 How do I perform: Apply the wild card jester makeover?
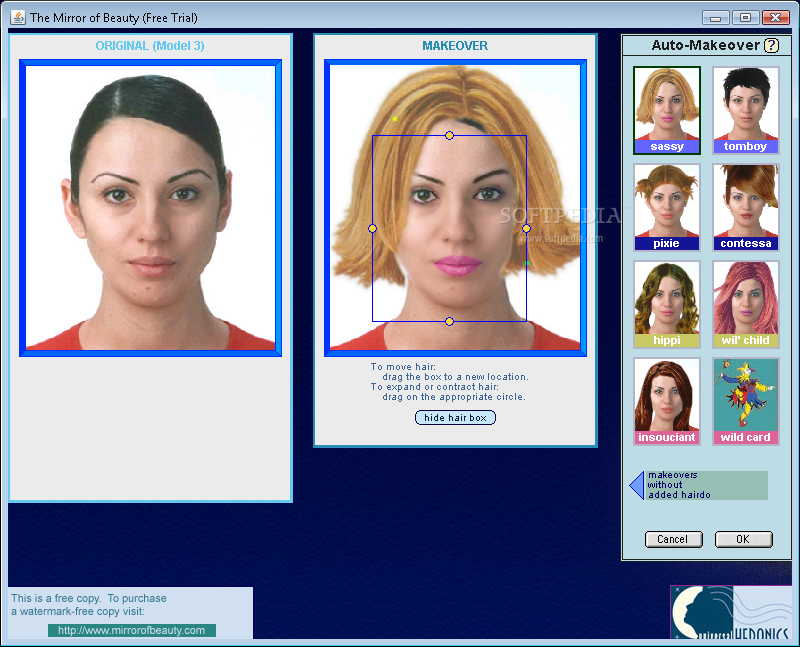[745, 402]
